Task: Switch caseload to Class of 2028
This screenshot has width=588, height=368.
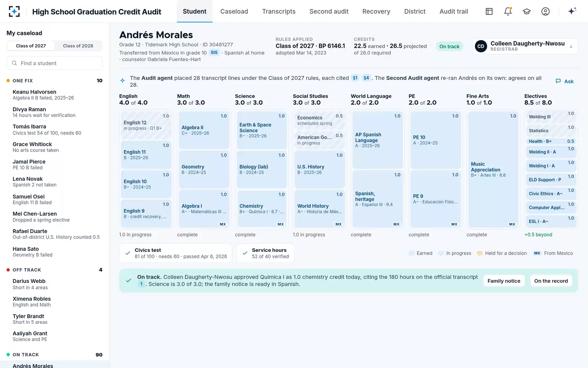Action: point(78,46)
